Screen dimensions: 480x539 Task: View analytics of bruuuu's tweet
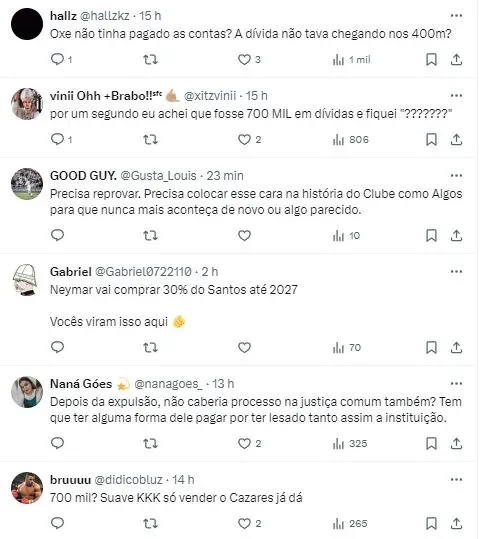pyautogui.click(x=350, y=524)
